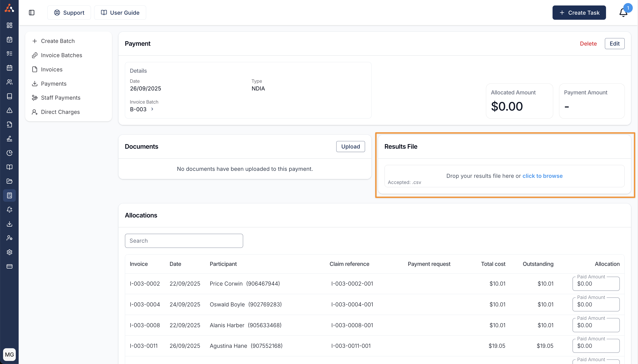Click the red Delete payment link
638x364 pixels.
coord(588,44)
